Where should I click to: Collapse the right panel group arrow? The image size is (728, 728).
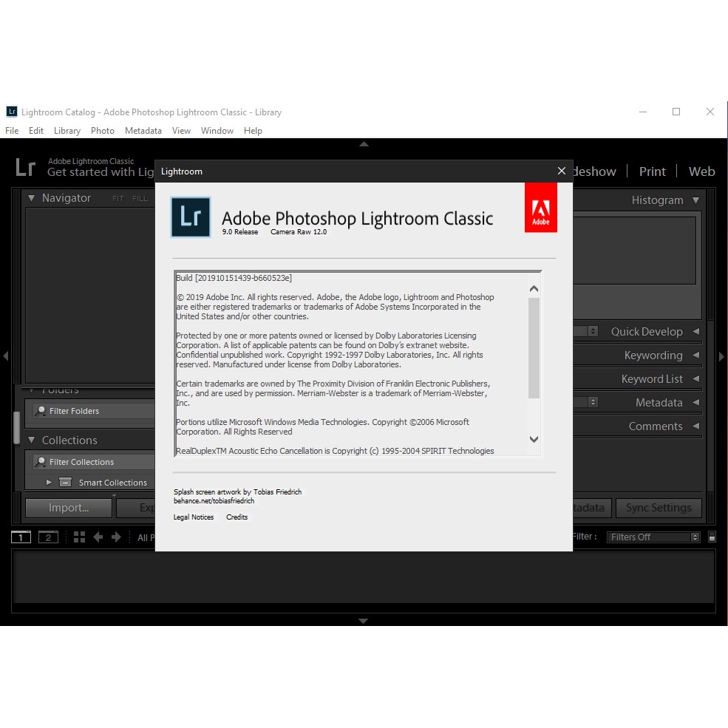(x=721, y=356)
